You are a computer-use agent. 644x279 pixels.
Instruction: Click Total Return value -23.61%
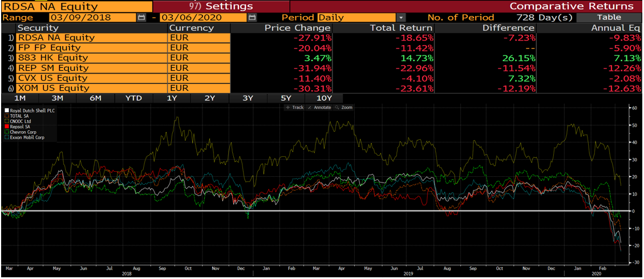click(x=414, y=88)
